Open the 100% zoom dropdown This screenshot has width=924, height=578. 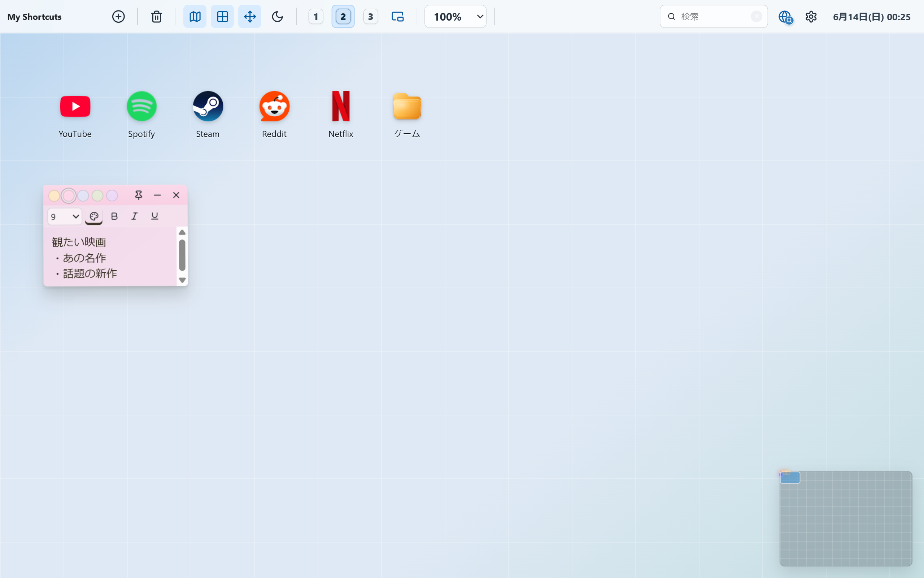455,17
